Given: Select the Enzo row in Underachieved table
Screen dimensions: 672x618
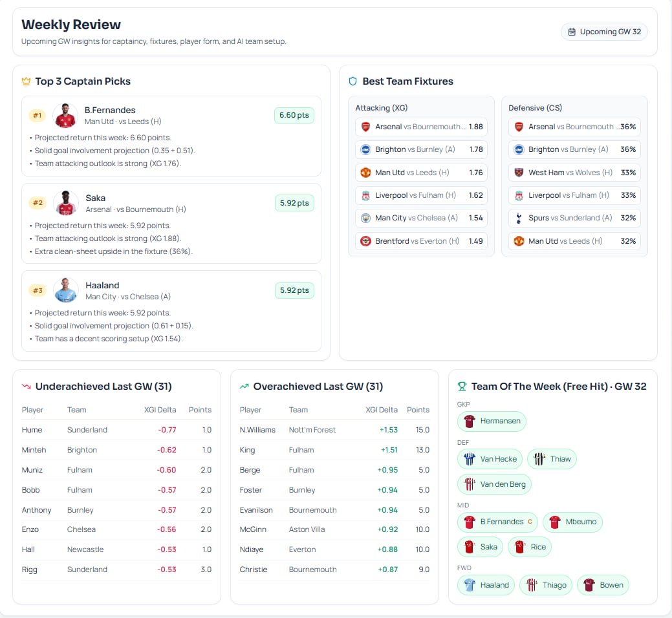Looking at the screenshot, I should (x=116, y=530).
